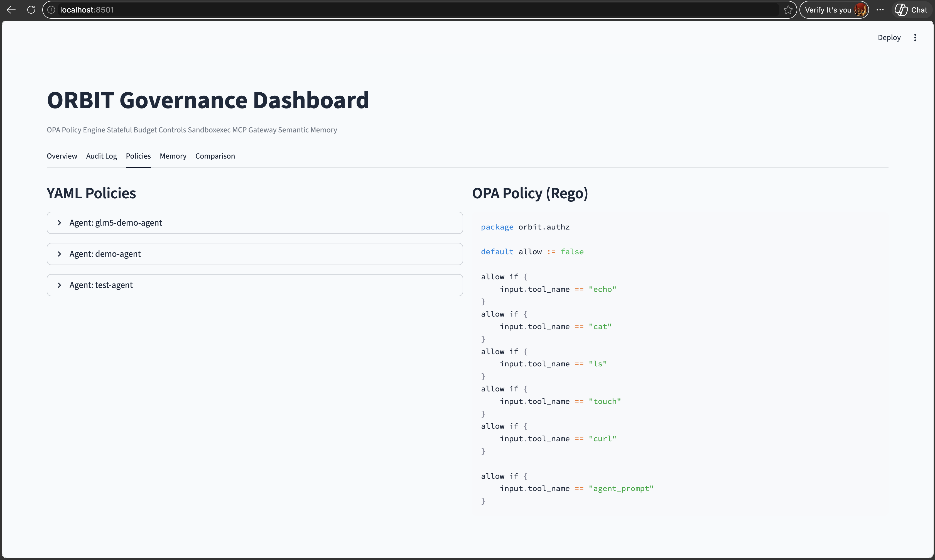Click the site info icon in address bar

tap(51, 10)
